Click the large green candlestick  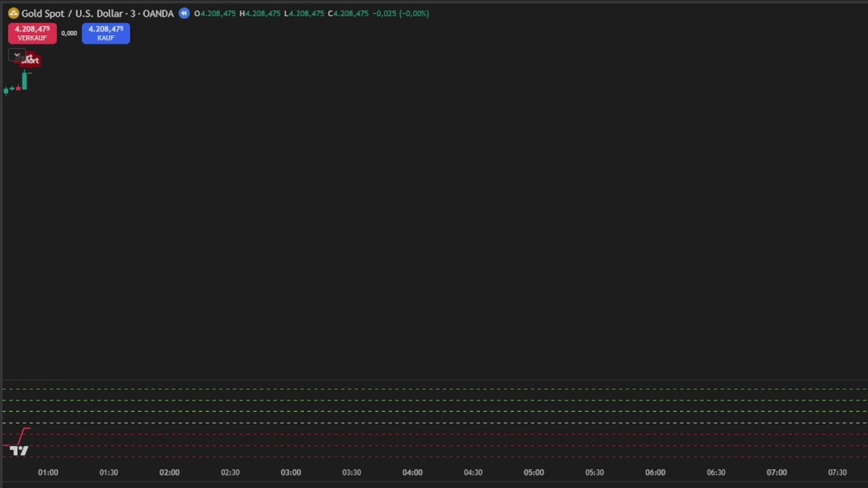point(24,80)
